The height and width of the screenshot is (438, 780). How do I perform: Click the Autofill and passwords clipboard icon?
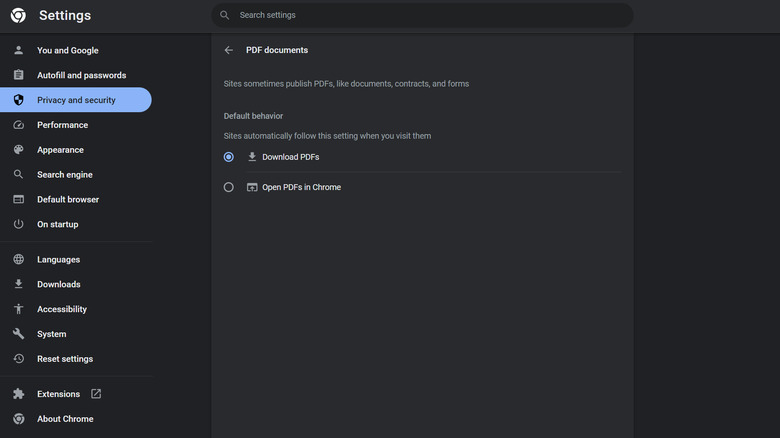tap(18, 75)
